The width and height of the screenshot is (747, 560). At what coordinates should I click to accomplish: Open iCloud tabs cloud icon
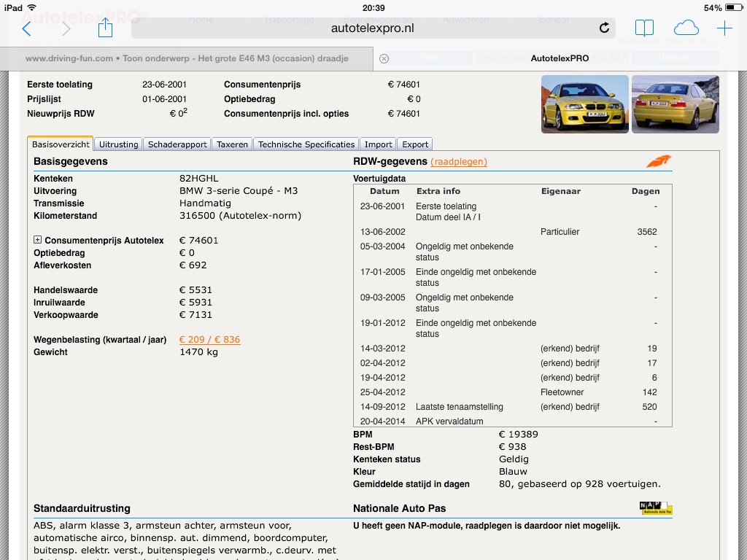686,28
